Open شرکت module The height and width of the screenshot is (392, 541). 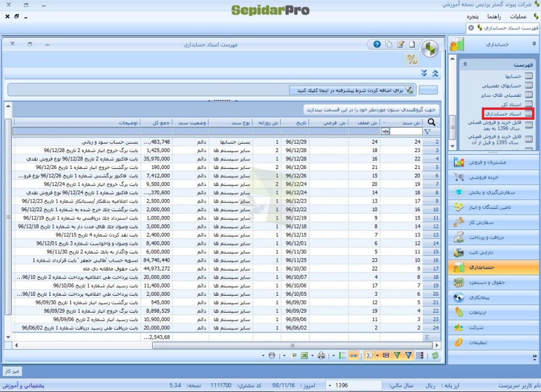click(x=494, y=327)
